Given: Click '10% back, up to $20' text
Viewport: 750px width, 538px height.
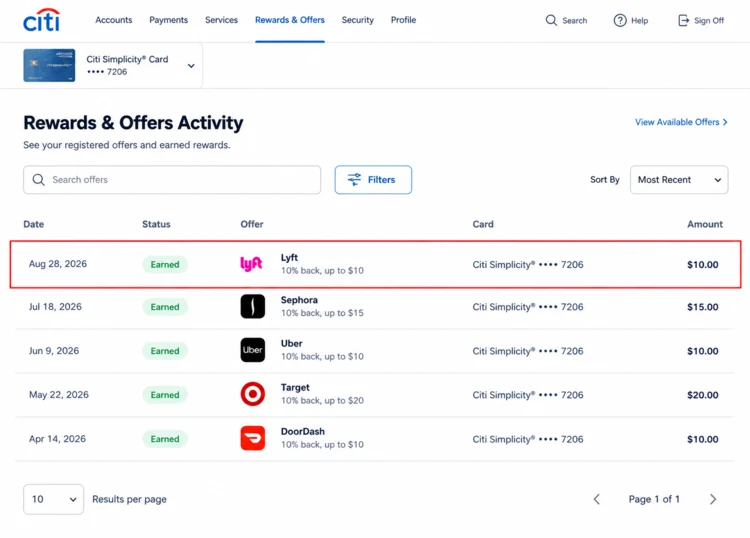Looking at the screenshot, I should (322, 400).
